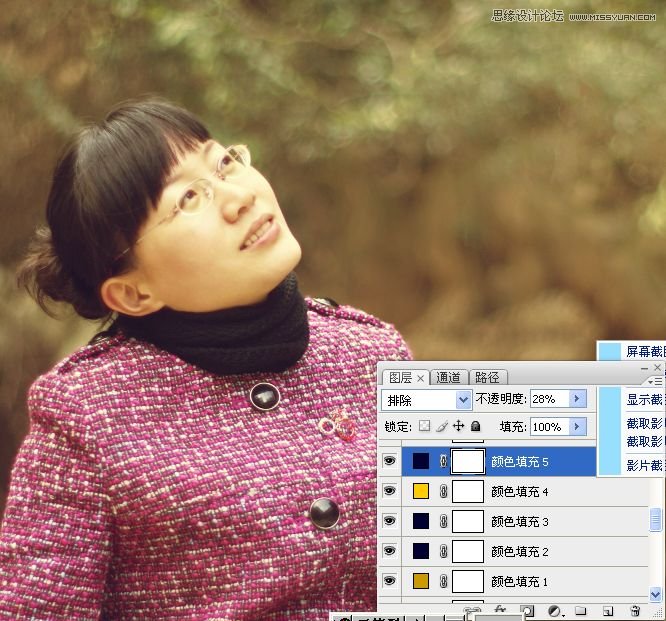The height and width of the screenshot is (621, 666).
Task: Click the add layer mask icon
Action: pyautogui.click(x=527, y=611)
